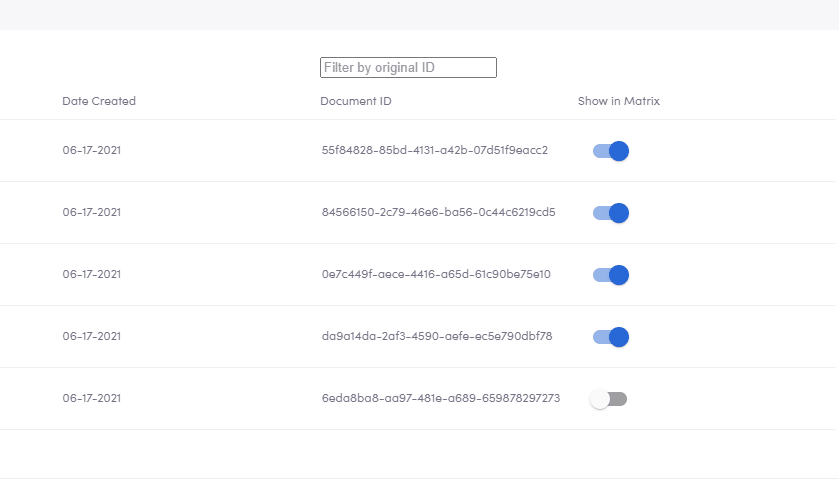Click the 06-17-2021 date beside document 0e7c449f
Image resolution: width=839 pixels, height=479 pixels.
[x=91, y=275]
